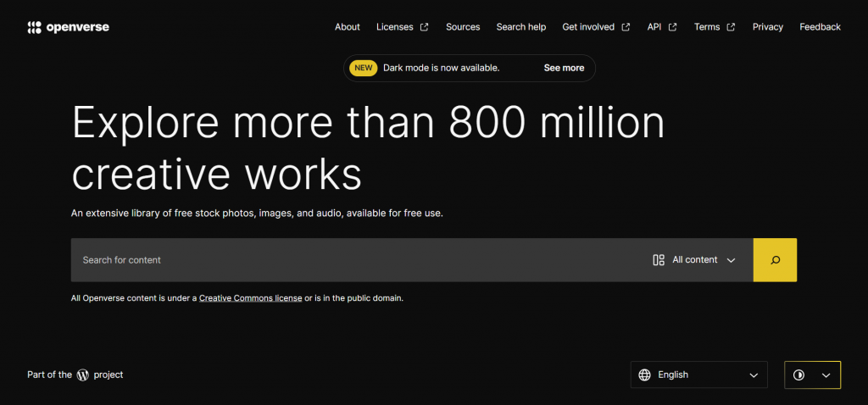
Task: Click the globe icon in language selector
Action: [644, 375]
